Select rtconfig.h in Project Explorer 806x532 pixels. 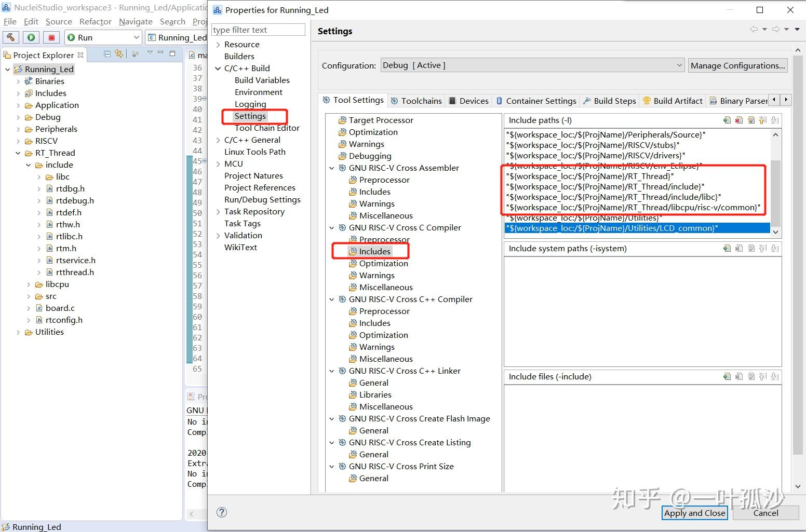[64, 320]
